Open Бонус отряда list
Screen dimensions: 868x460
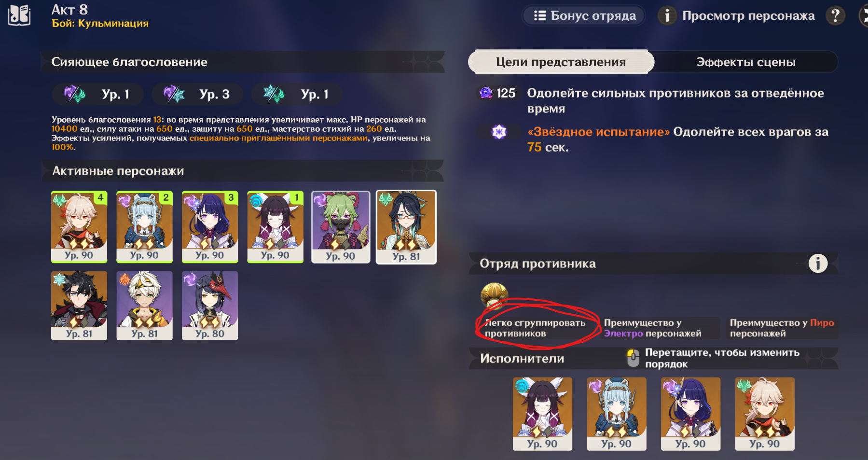coord(584,16)
